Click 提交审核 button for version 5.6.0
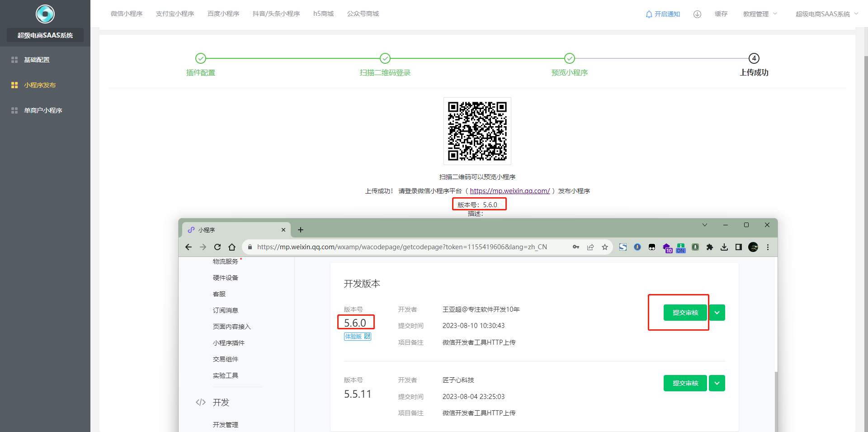The height and width of the screenshot is (432, 868). click(685, 313)
